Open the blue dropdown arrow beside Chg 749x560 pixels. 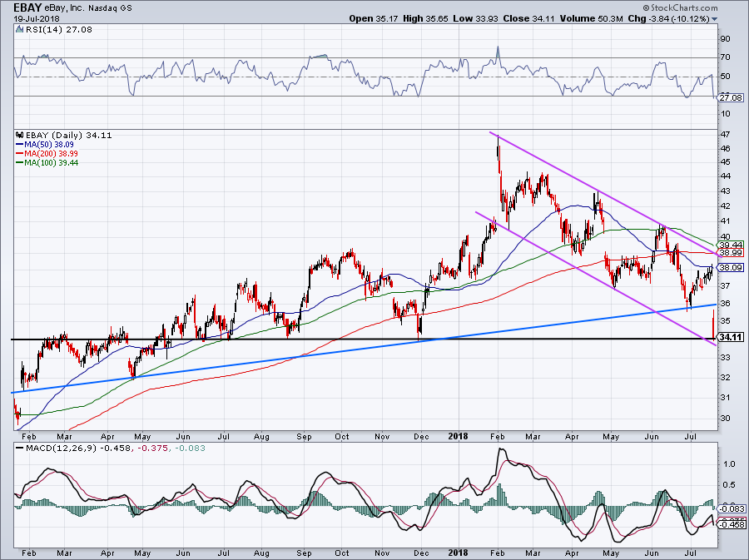point(715,19)
